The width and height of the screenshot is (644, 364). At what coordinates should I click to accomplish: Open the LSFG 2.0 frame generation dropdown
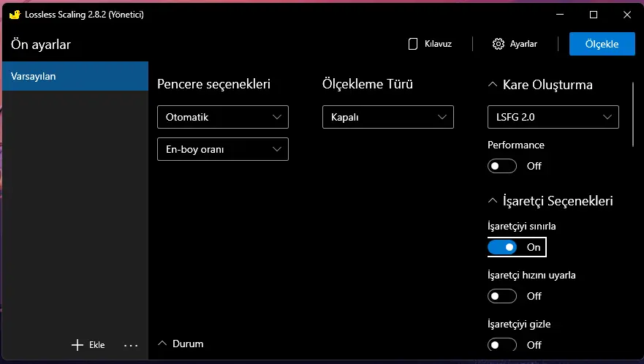click(553, 117)
